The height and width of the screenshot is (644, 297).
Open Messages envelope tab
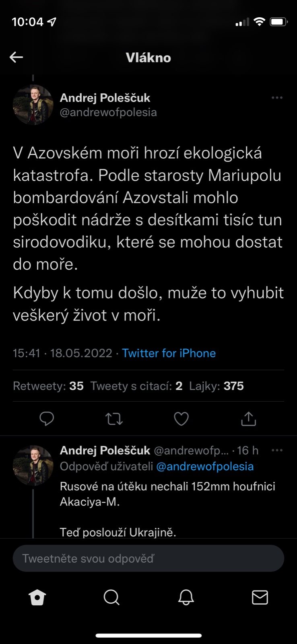point(260,598)
